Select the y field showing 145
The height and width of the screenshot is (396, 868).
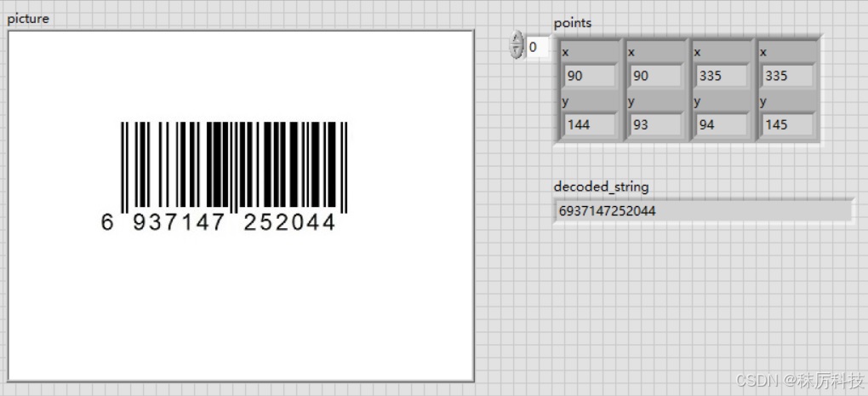(x=787, y=124)
